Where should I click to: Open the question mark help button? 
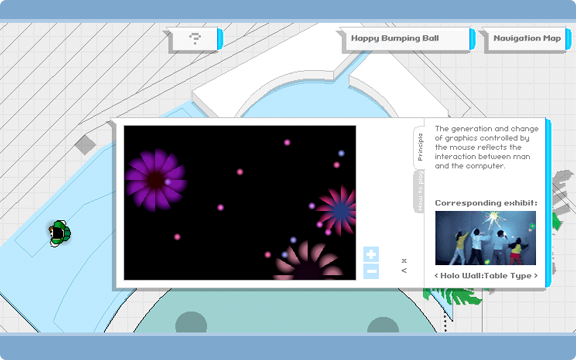[x=195, y=38]
